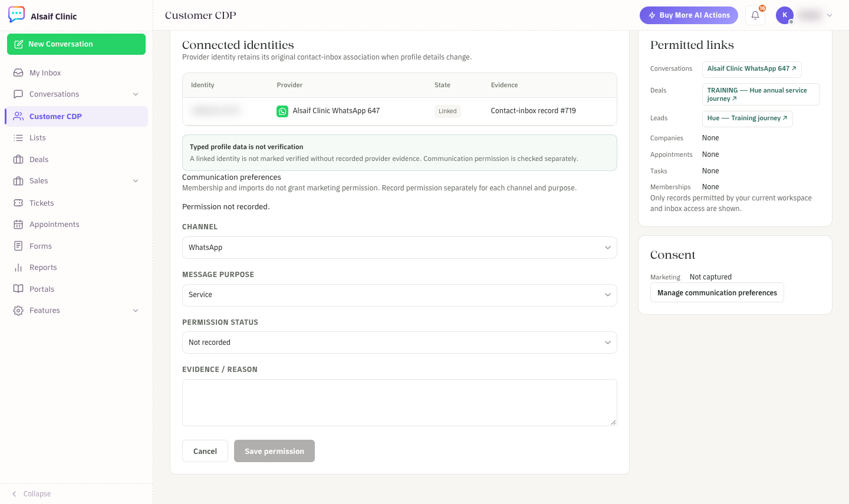Open Alsaif Clinic WhatsApp 647 conversation link
The height and width of the screenshot is (504, 849).
click(x=752, y=69)
